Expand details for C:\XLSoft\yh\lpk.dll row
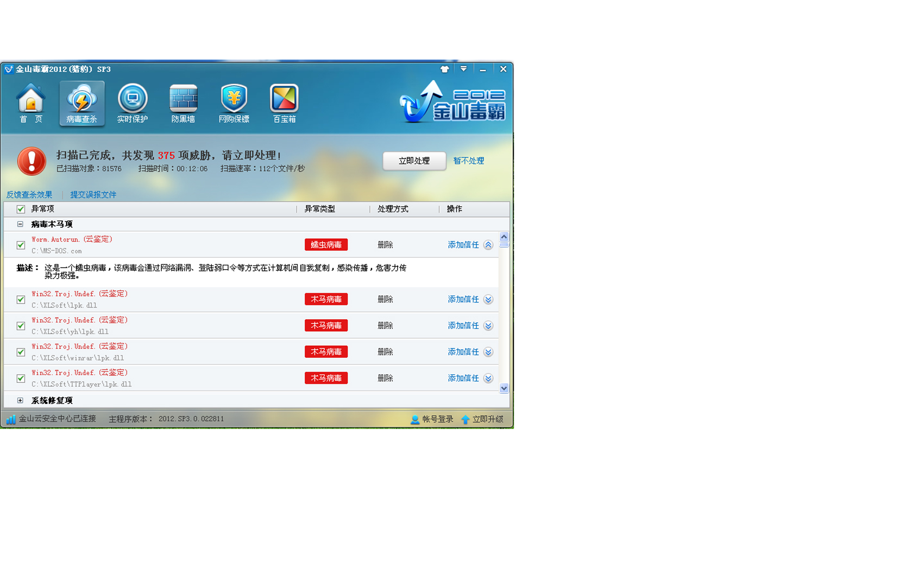 coord(488,326)
